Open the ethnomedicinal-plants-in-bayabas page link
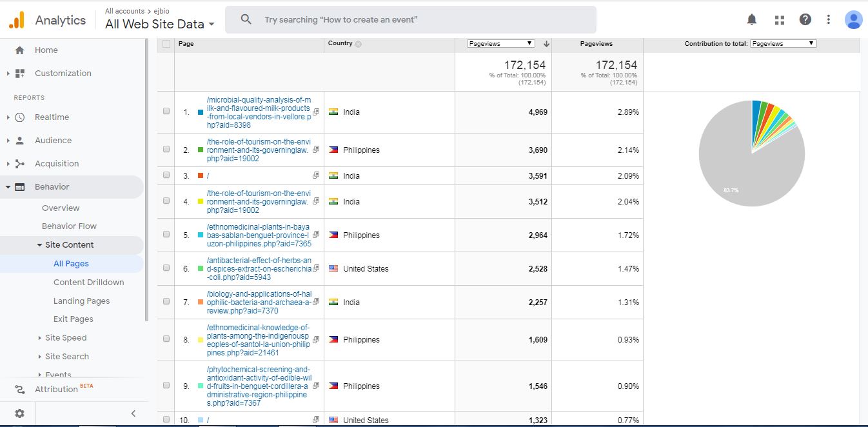868x427 pixels. (x=258, y=235)
